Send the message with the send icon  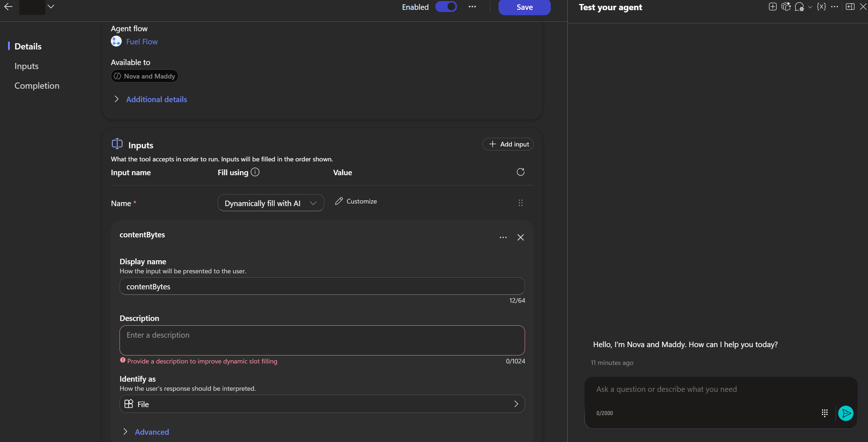click(x=845, y=413)
